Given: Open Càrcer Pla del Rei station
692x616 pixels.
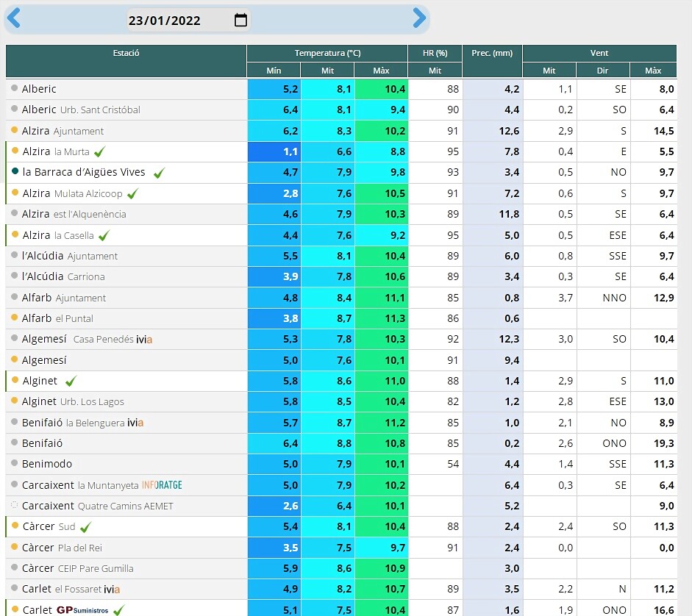Looking at the screenshot, I should tap(63, 548).
